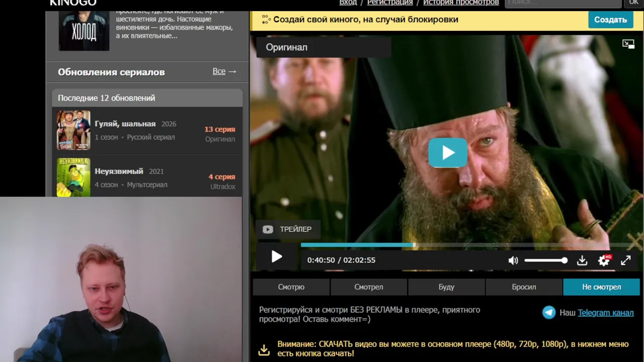Download video via player download icon
Image resolution: width=644 pixels, height=362 pixels.
point(582,260)
